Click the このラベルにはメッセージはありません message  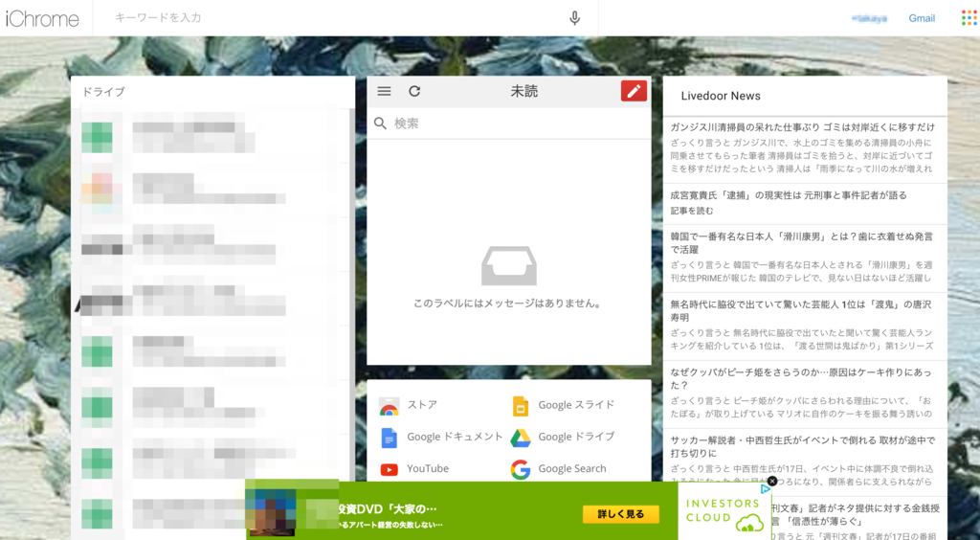click(508, 304)
